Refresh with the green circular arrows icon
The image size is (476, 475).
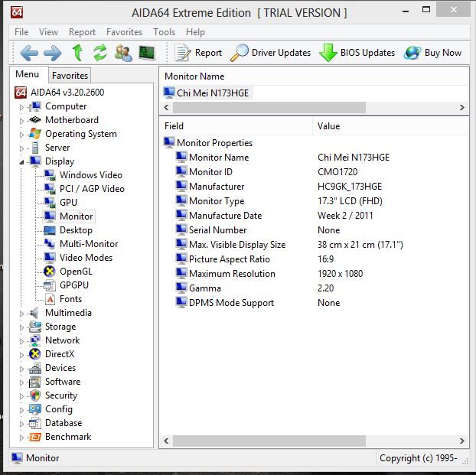point(100,53)
